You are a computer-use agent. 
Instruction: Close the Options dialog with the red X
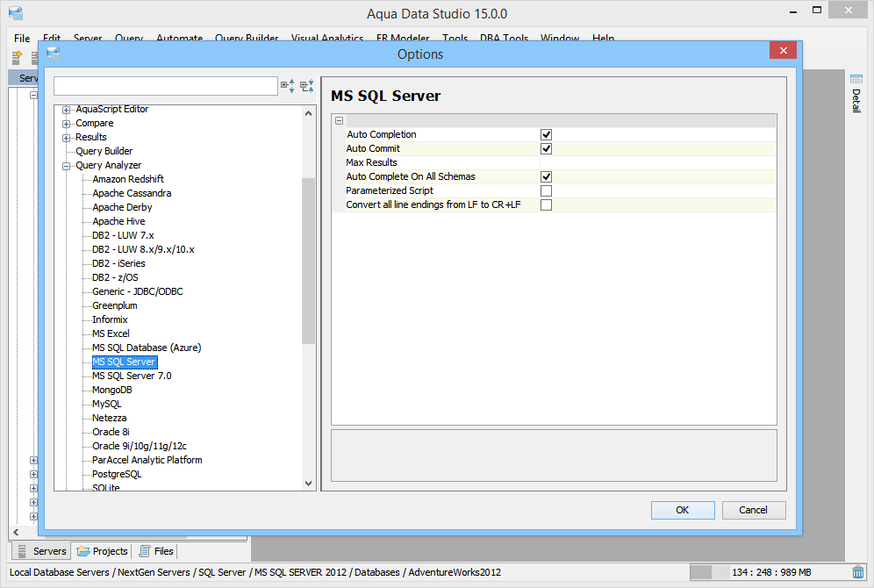(x=783, y=50)
